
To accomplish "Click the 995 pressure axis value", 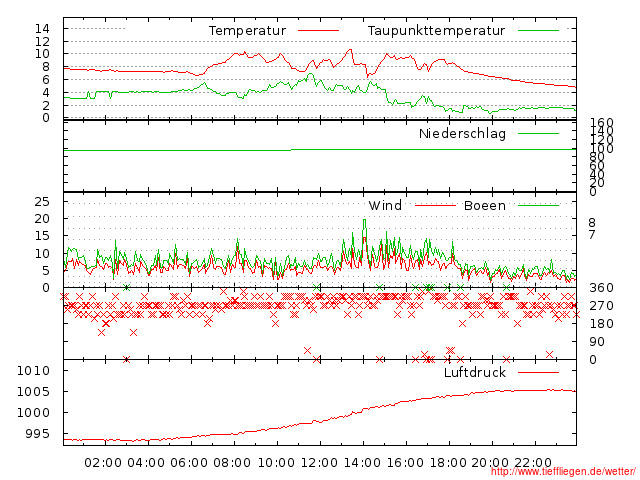I will click(x=37, y=434).
